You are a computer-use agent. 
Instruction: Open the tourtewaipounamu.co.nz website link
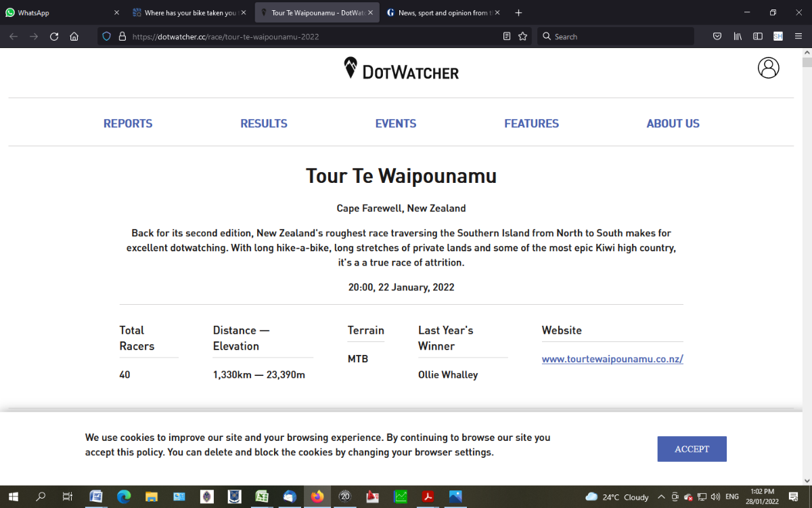612,359
